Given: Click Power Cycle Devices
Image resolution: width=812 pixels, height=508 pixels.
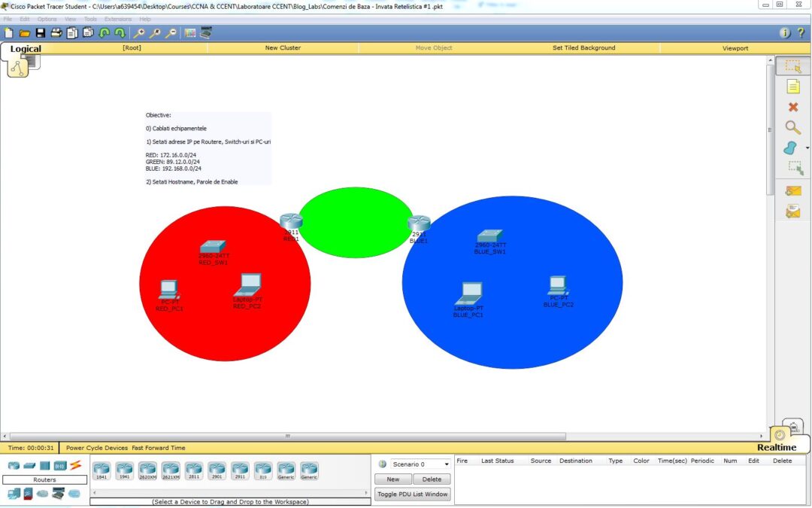Looking at the screenshot, I should point(97,448).
